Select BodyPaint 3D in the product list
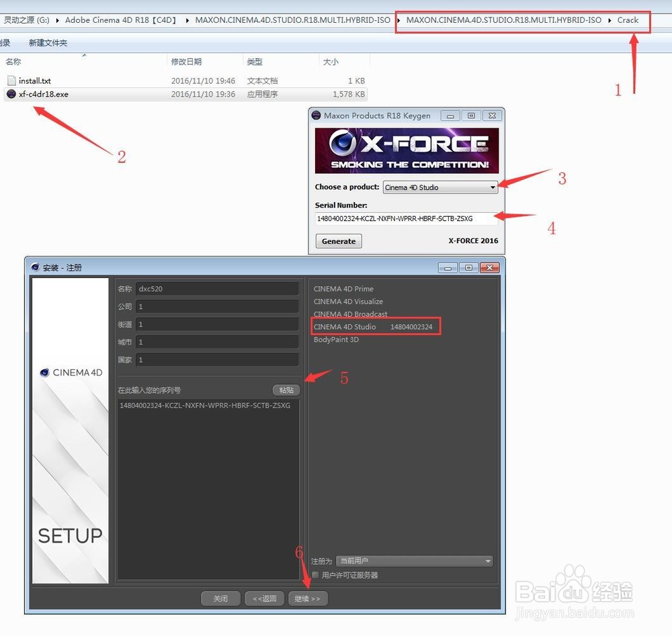The image size is (672, 636). 336,340
